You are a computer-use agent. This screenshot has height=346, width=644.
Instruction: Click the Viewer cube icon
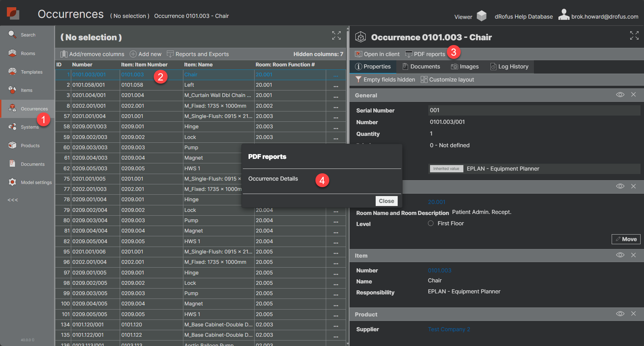coord(482,16)
